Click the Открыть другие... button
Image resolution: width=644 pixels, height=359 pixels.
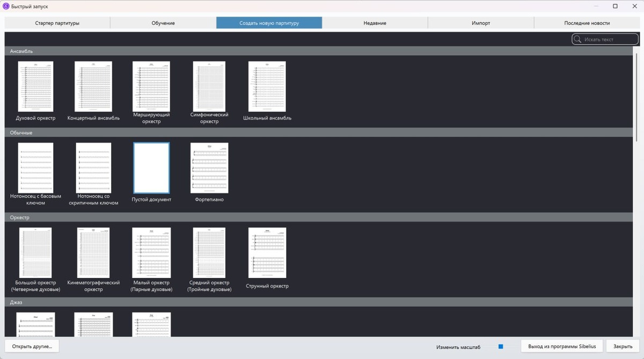pos(32,346)
